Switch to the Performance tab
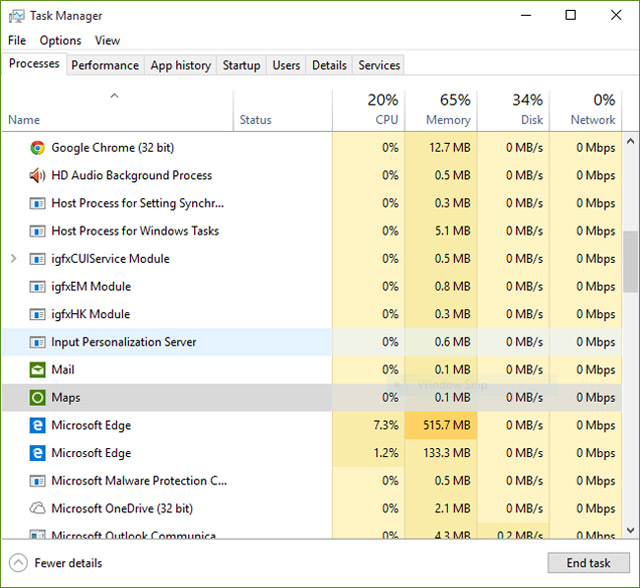 [x=105, y=65]
